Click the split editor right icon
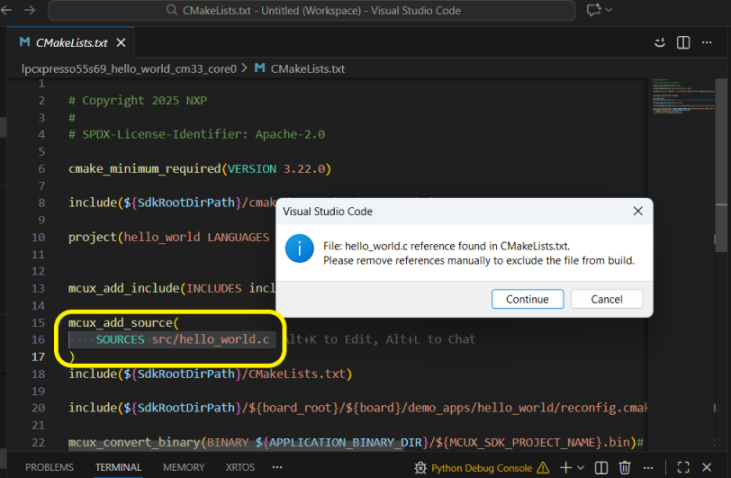 tap(684, 43)
